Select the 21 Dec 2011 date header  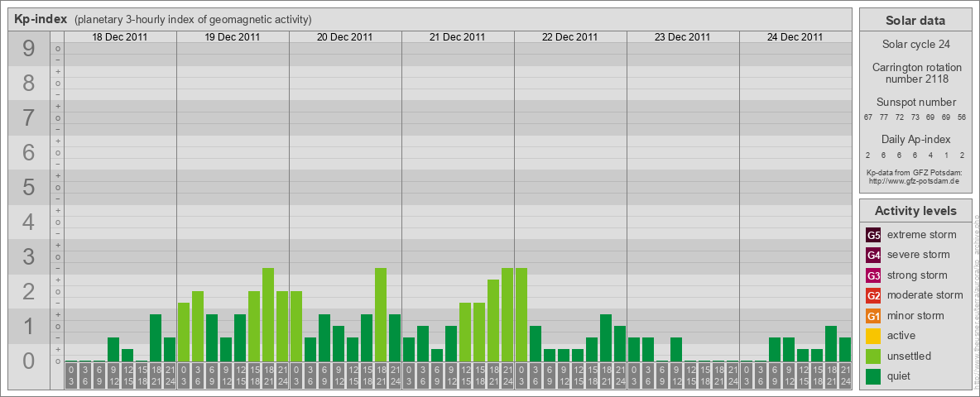(x=458, y=37)
